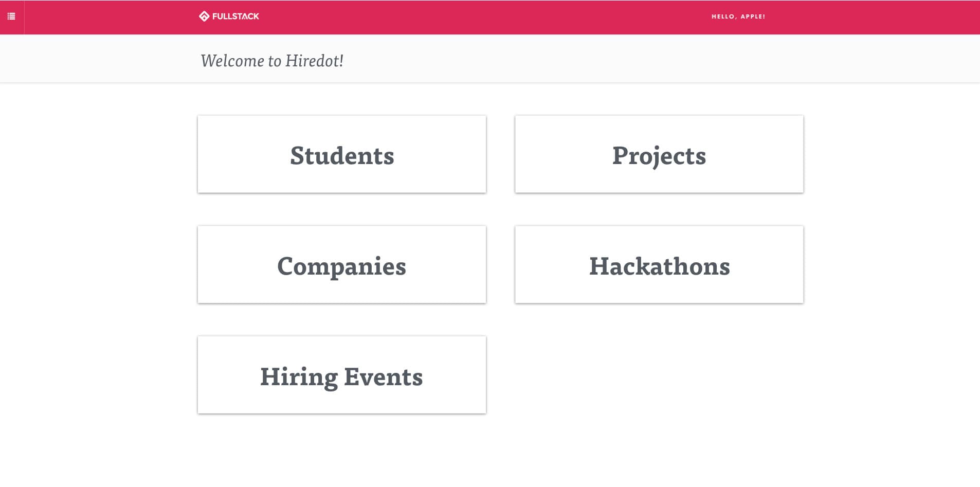Click the 'Hiring Events' title text

pyautogui.click(x=341, y=376)
